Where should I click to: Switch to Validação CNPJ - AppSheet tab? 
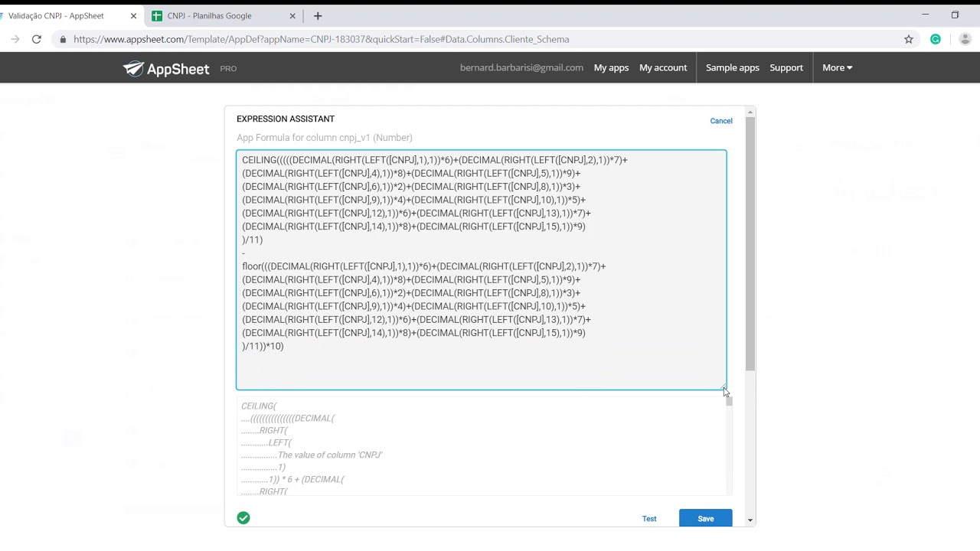[67, 15]
